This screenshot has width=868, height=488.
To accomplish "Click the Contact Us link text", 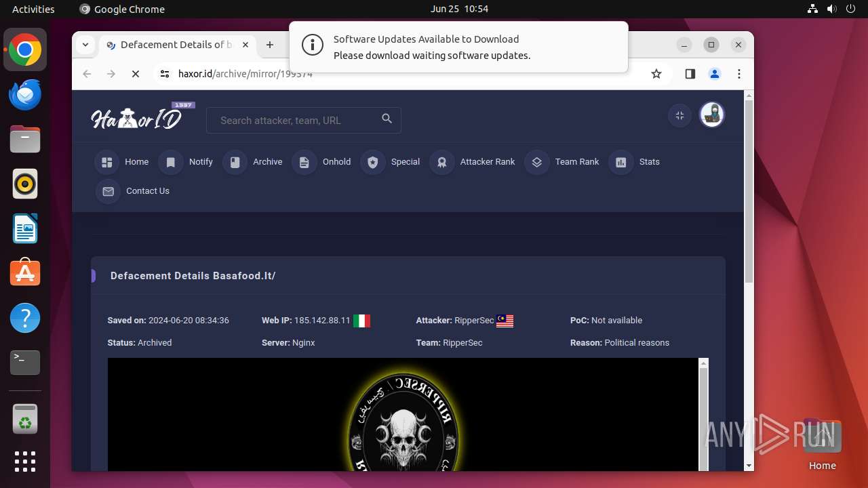I will tap(148, 191).
